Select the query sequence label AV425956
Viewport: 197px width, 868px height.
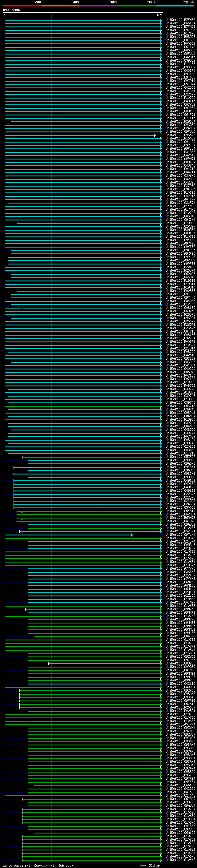click(11, 10)
